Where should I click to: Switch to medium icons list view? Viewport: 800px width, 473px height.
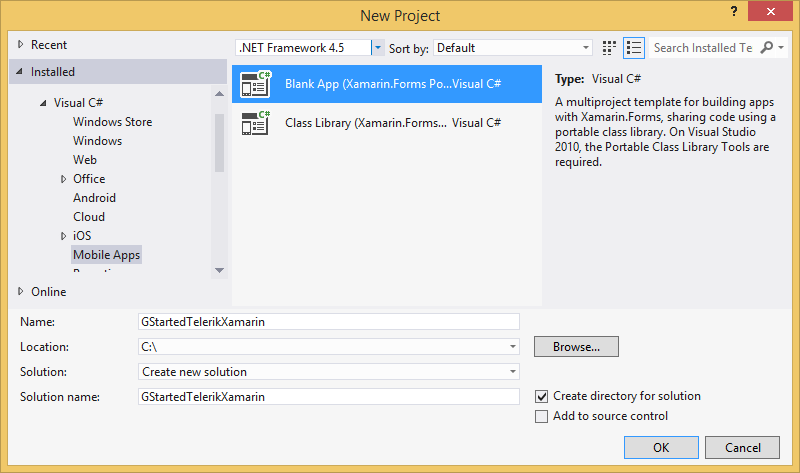633,48
